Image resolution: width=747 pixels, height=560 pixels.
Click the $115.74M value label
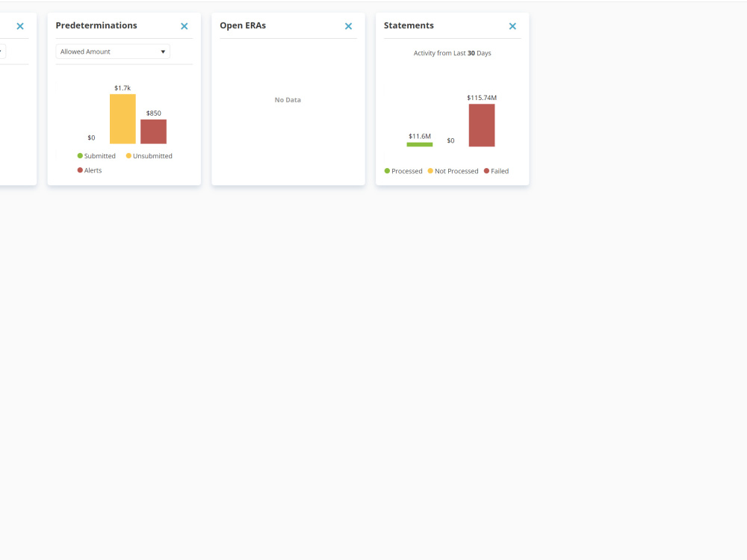[482, 98]
